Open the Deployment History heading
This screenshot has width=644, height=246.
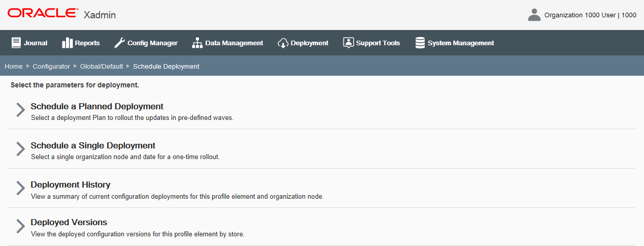71,184
